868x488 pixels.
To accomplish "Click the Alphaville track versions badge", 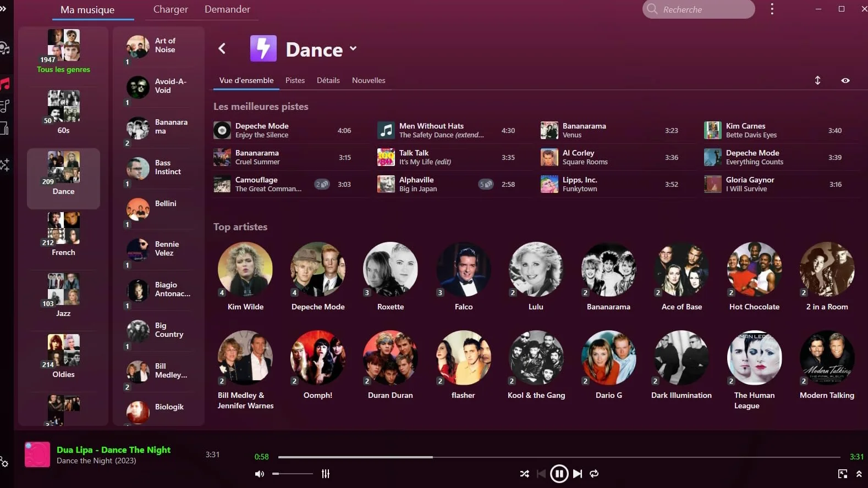I will pyautogui.click(x=486, y=184).
